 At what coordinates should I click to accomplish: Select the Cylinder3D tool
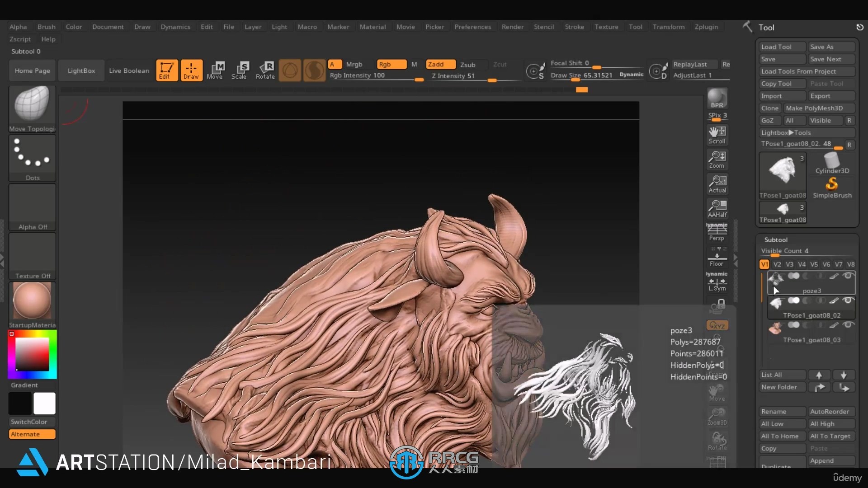(x=832, y=163)
